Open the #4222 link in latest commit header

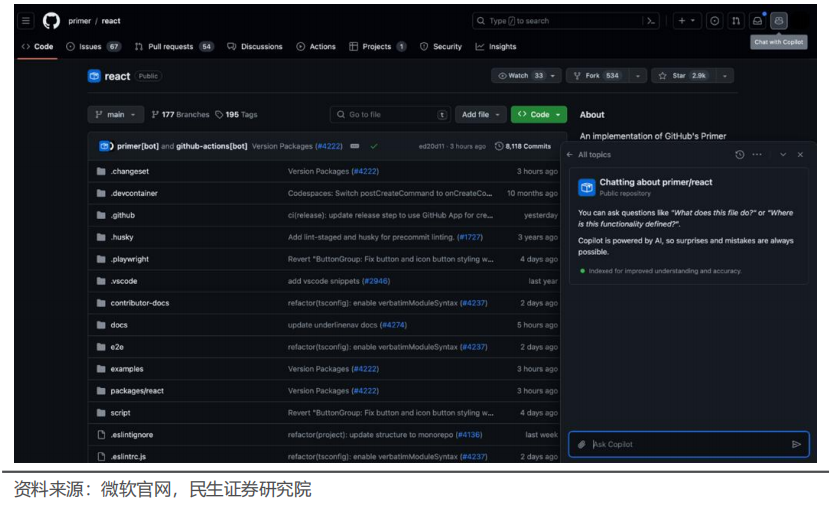[x=329, y=146]
